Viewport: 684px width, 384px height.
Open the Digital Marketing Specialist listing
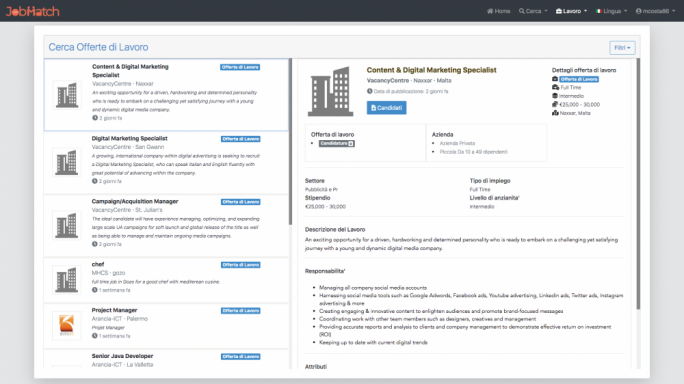[166, 162]
